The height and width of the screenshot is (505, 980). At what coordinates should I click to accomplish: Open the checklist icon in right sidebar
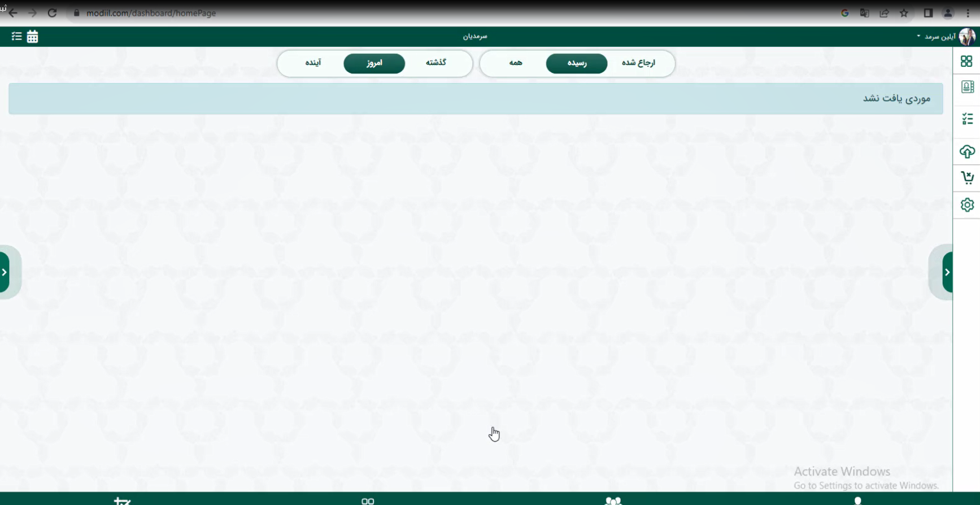[967, 119]
